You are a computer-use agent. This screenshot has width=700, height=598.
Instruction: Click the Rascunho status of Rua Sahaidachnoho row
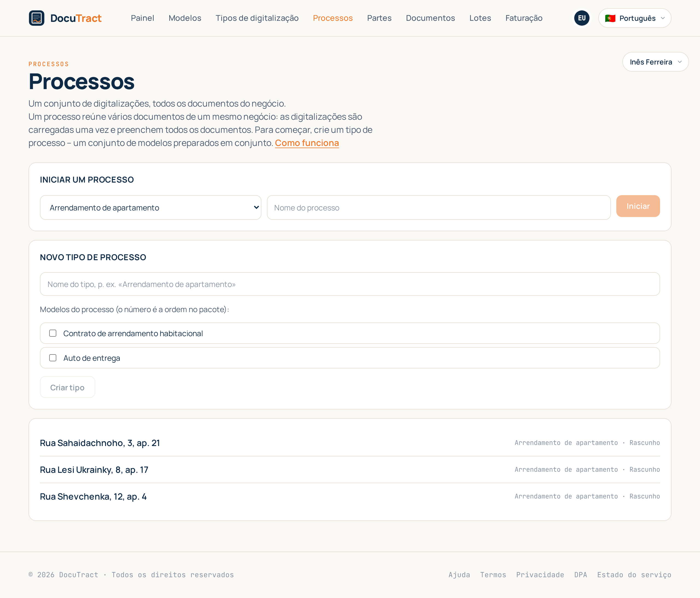coord(644,443)
